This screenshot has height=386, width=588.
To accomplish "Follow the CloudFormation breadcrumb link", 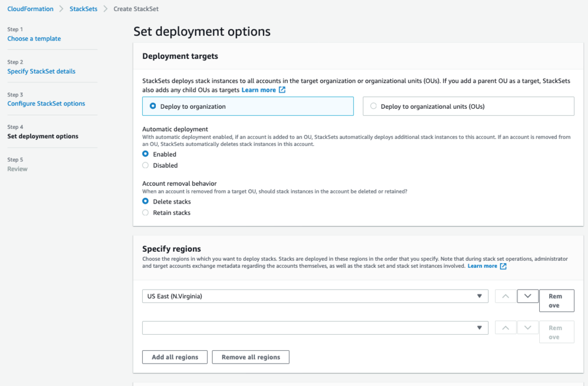I will [x=30, y=8].
